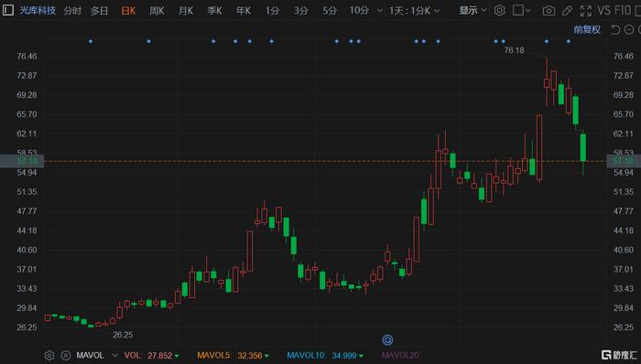This screenshot has height=364, width=641.
Task: Open the MAVOL indicator dropdown chevron
Action: pos(114,356)
